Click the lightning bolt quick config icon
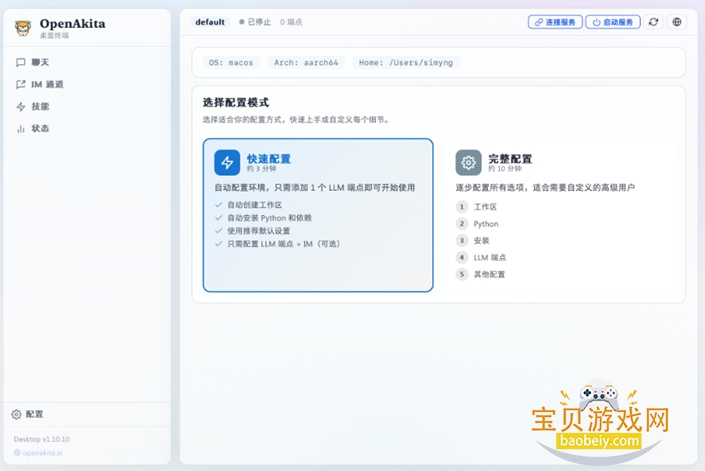This screenshot has height=471, width=705. [227, 163]
